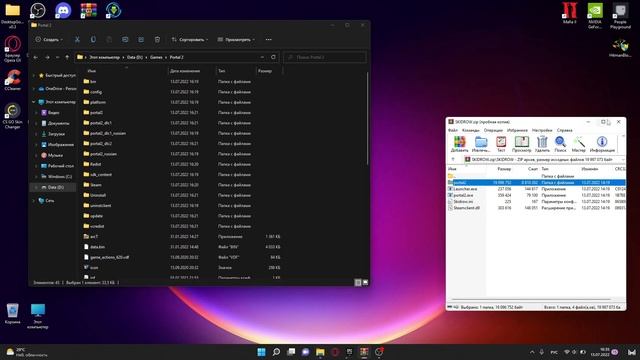Open the WinRAR address path dropdown
The image size is (640, 360).
pyautogui.click(x=622, y=160)
